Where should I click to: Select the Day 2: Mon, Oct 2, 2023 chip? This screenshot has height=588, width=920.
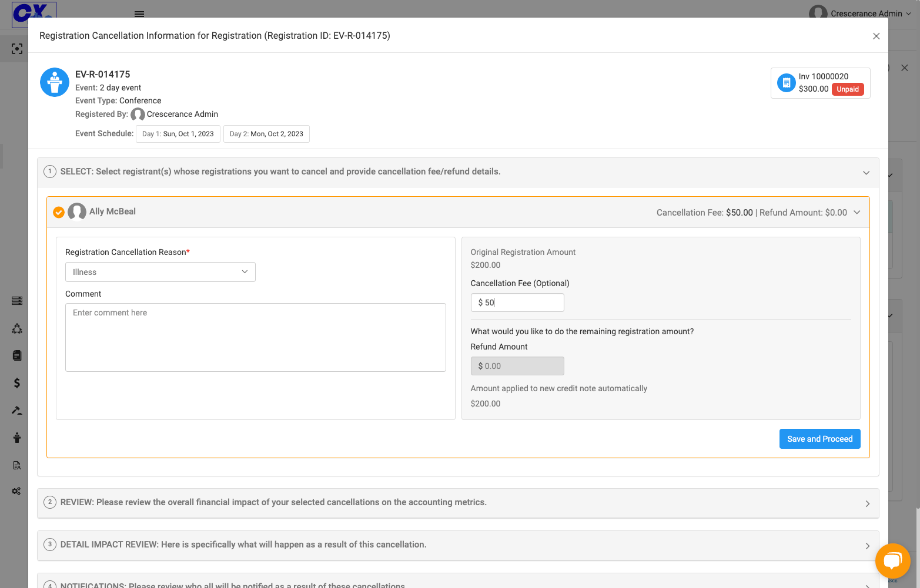click(x=266, y=134)
